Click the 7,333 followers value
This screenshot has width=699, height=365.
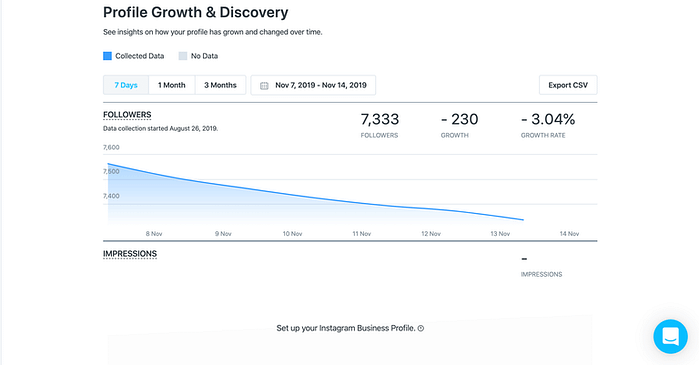click(x=380, y=119)
